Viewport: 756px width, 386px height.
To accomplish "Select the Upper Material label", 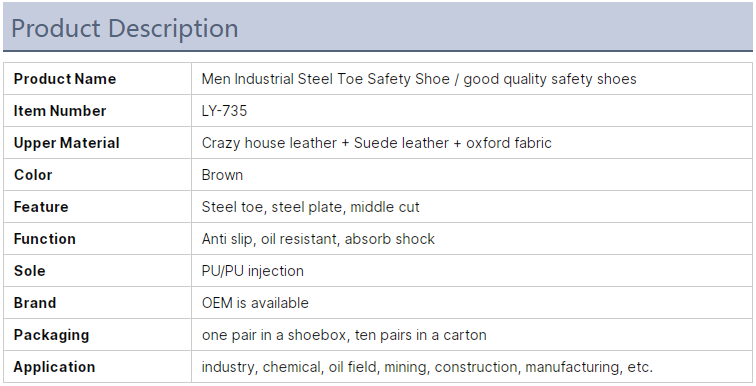I will (67, 143).
